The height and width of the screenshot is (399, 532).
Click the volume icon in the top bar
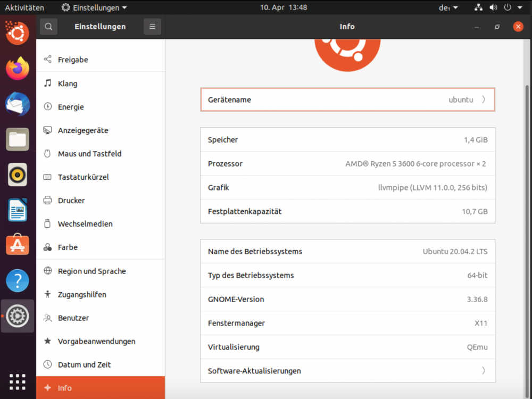[493, 7]
